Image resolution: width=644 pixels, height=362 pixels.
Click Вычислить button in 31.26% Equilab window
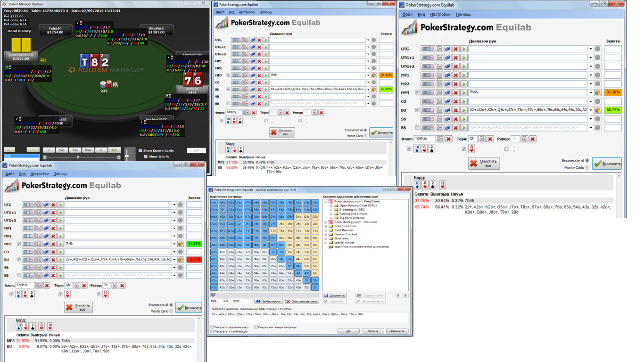[x=607, y=164]
